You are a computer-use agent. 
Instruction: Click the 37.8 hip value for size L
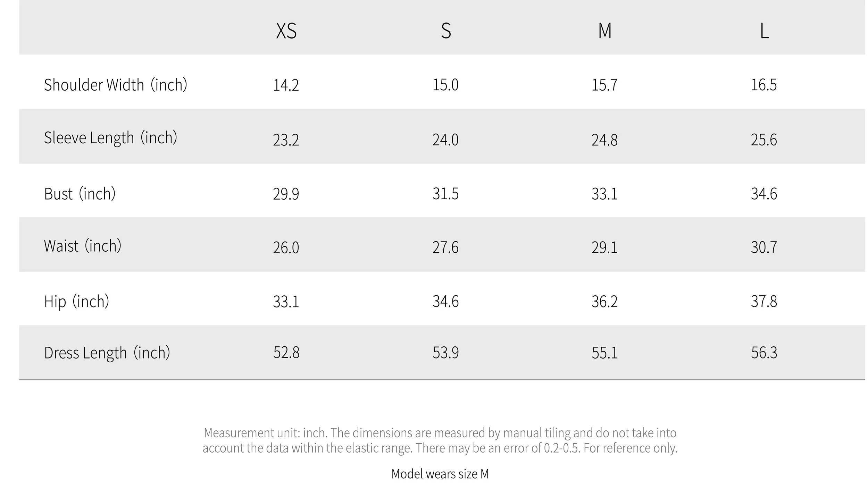coord(764,301)
